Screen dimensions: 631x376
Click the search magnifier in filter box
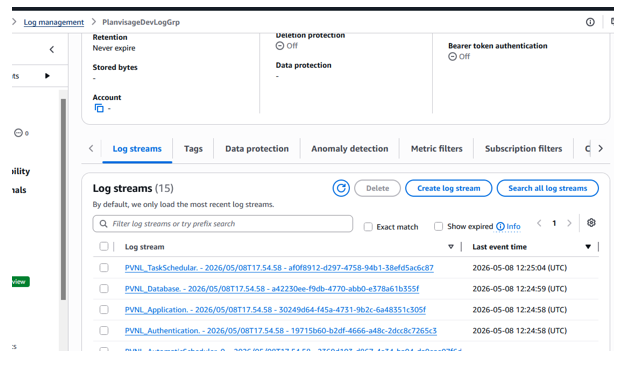(x=103, y=224)
